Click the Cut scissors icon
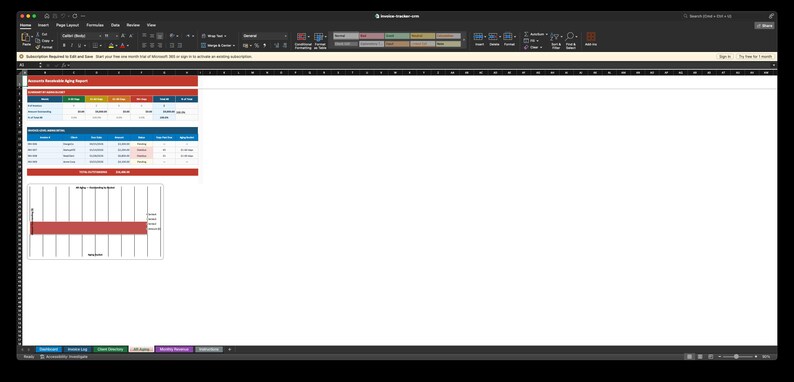Viewport: 794px width, 382px height. tap(38, 34)
